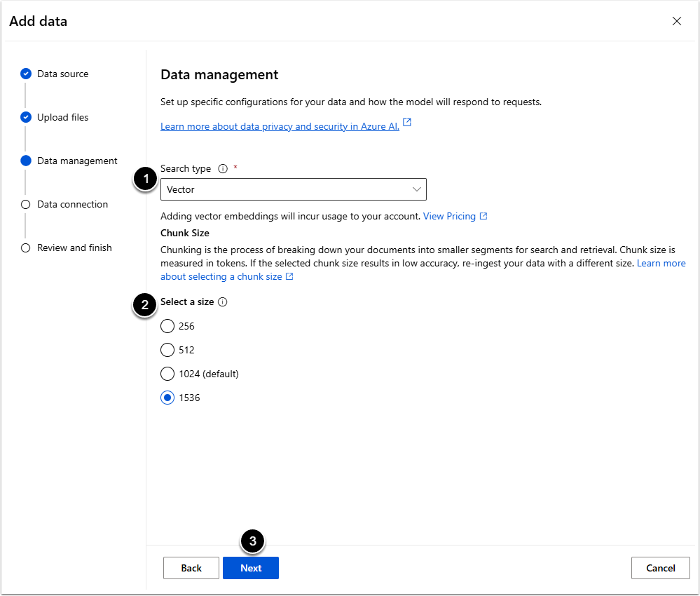Click the Data management current step indicator
700x596 pixels.
26,161
